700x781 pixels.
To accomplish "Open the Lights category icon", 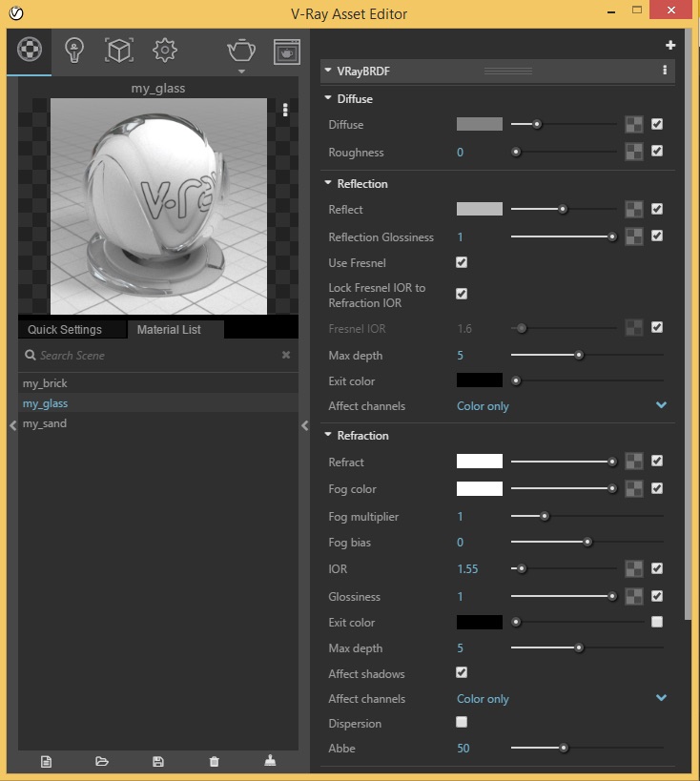I will pyautogui.click(x=73, y=51).
